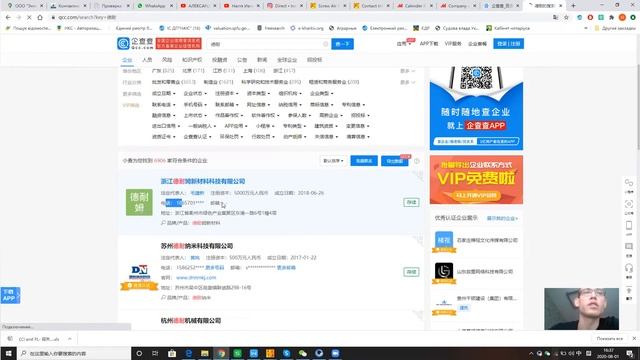Image resolution: width=640 pixels, height=360 pixels.
Task: Expand the 行政处罚 filter dropdown
Action: 263,137
